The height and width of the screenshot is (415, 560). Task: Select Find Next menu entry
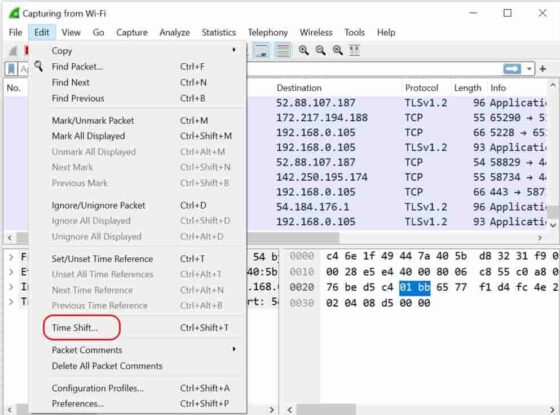click(138, 82)
